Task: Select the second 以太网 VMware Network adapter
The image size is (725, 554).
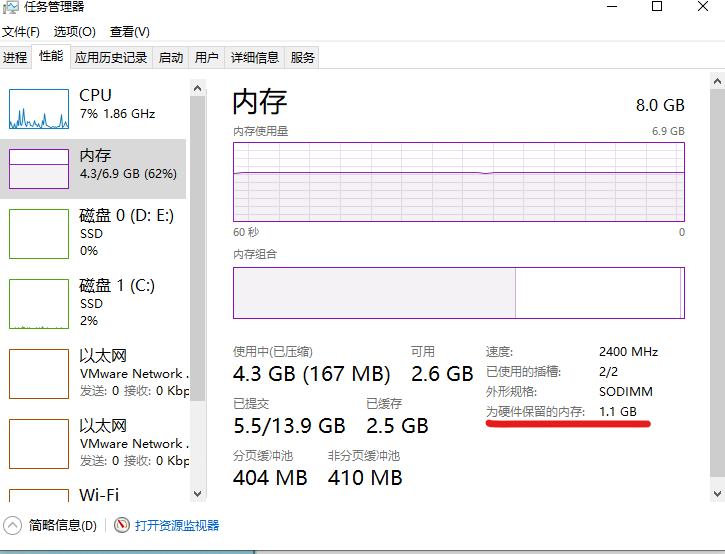Action: (93, 443)
